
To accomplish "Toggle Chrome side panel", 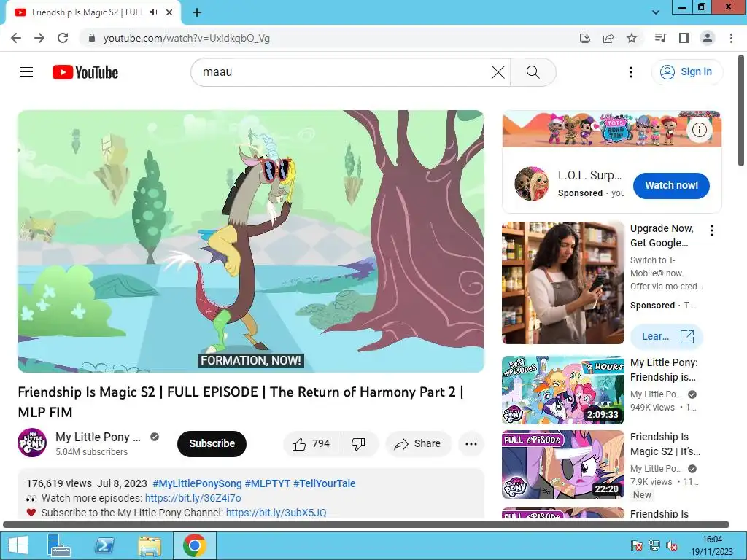I will coord(684,38).
